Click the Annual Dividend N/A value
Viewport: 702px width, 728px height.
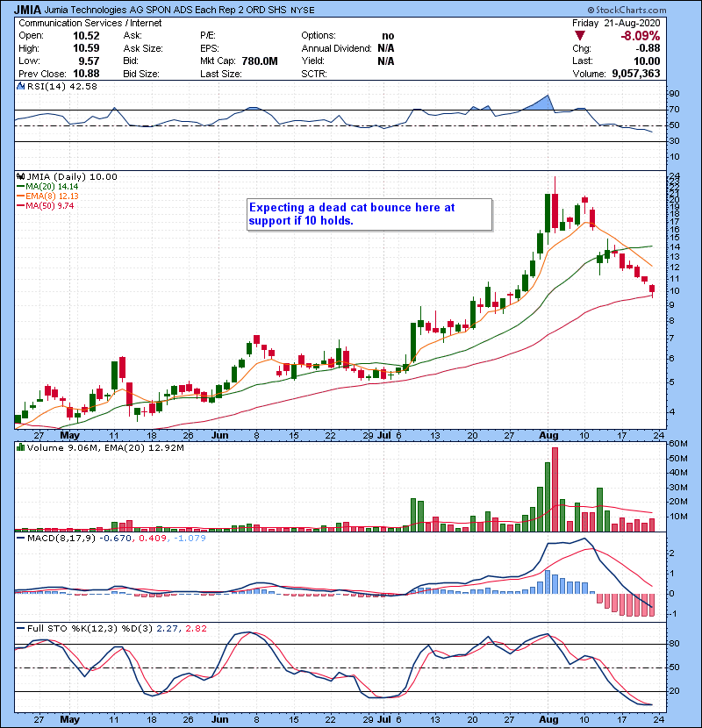pyautogui.click(x=385, y=48)
